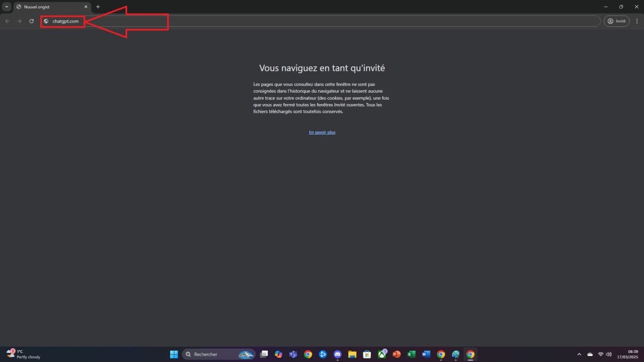Open File Explorer from the taskbar

tap(352, 354)
